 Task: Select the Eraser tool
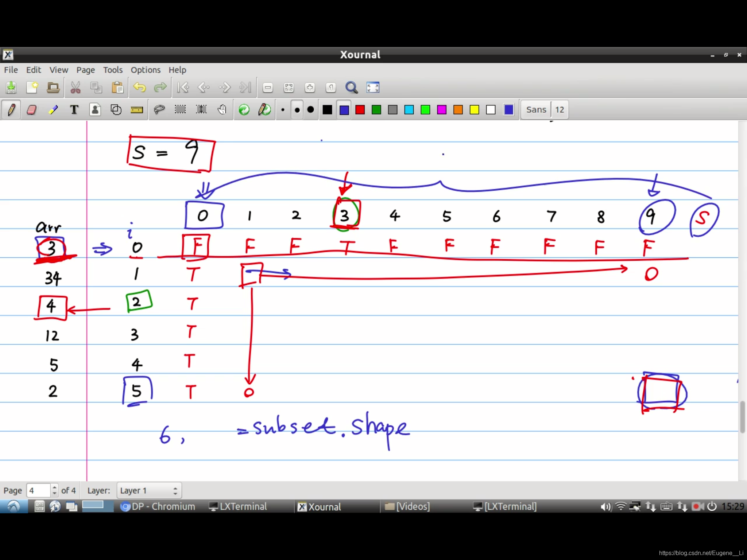pos(32,110)
